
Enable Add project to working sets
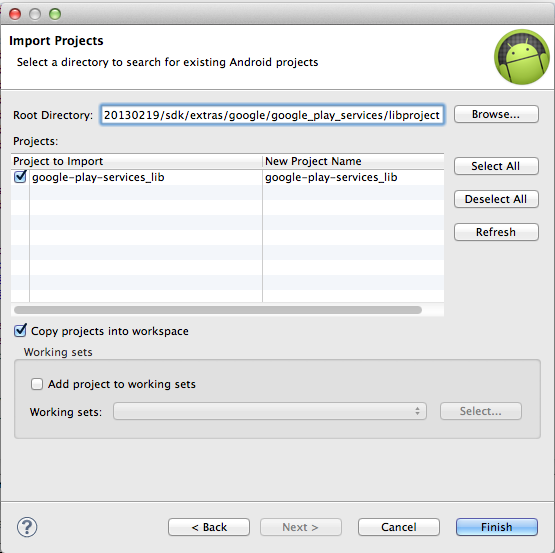[x=37, y=384]
